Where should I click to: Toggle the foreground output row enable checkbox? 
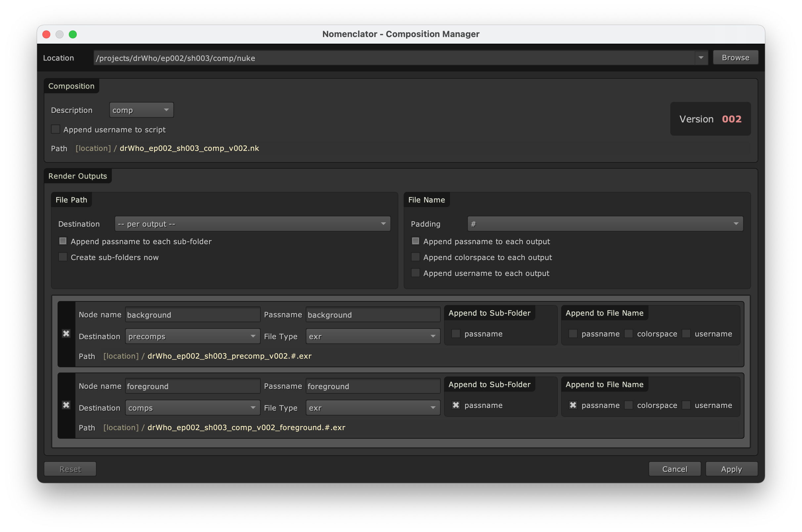pyautogui.click(x=66, y=405)
